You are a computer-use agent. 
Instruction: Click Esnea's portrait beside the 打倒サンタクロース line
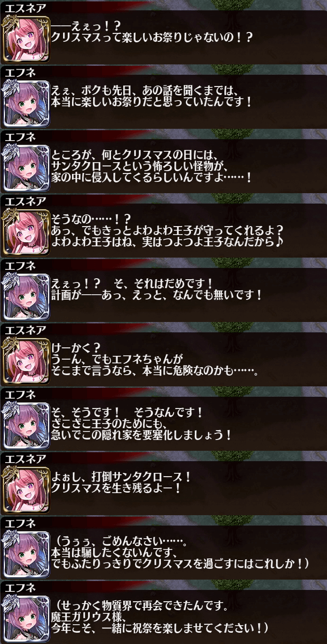[x=26, y=489]
